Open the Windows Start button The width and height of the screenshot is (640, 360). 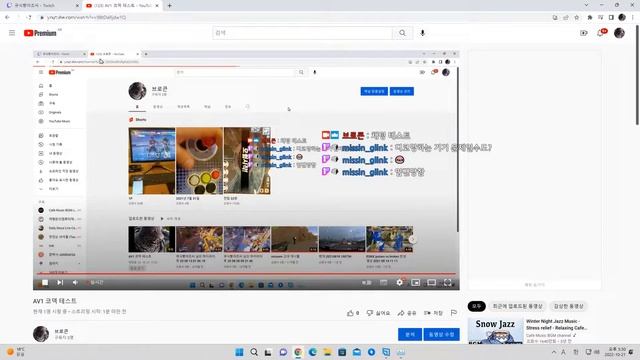tap(239, 352)
